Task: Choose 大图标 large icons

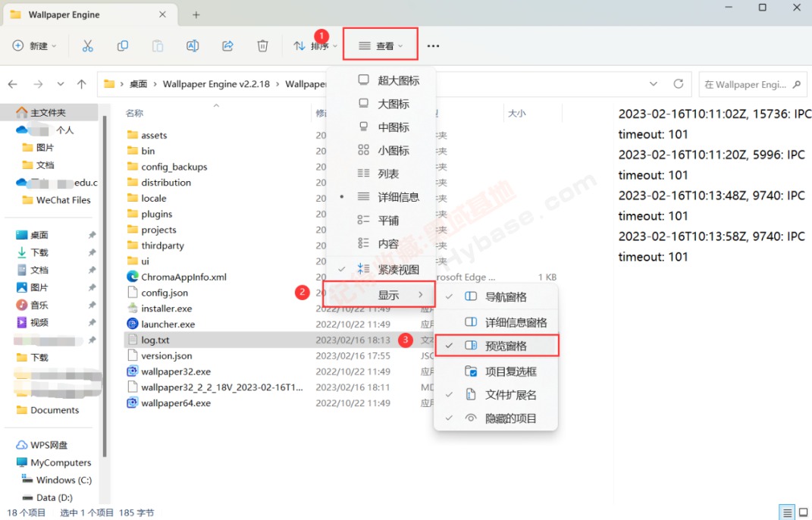Action: pos(381,104)
